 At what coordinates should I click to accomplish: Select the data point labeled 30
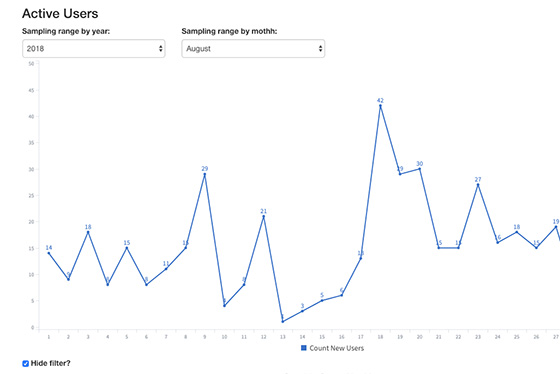(420, 169)
